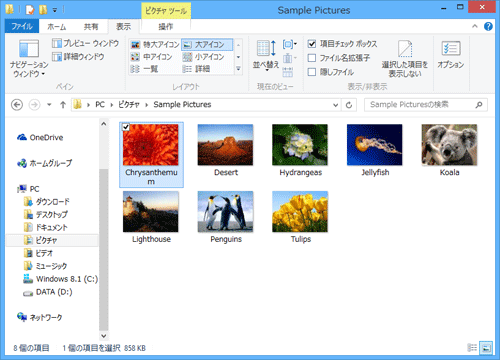Open the Sort by (並べ替え) menu
Image resolution: width=500 pixels, height=360 pixels.
[266, 55]
